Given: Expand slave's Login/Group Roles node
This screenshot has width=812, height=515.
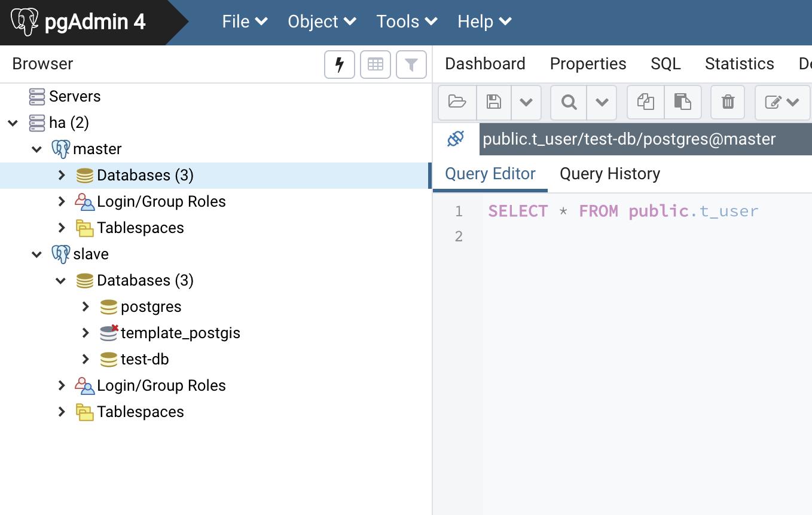Looking at the screenshot, I should click(62, 385).
